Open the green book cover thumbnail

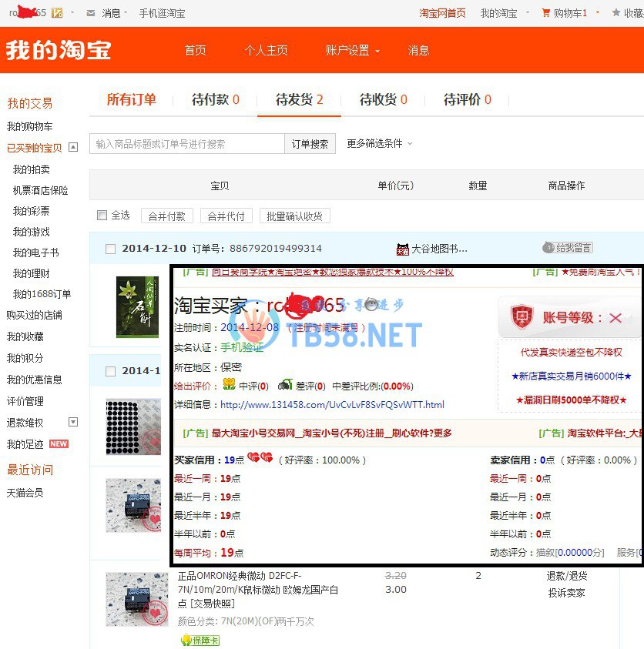click(x=137, y=307)
